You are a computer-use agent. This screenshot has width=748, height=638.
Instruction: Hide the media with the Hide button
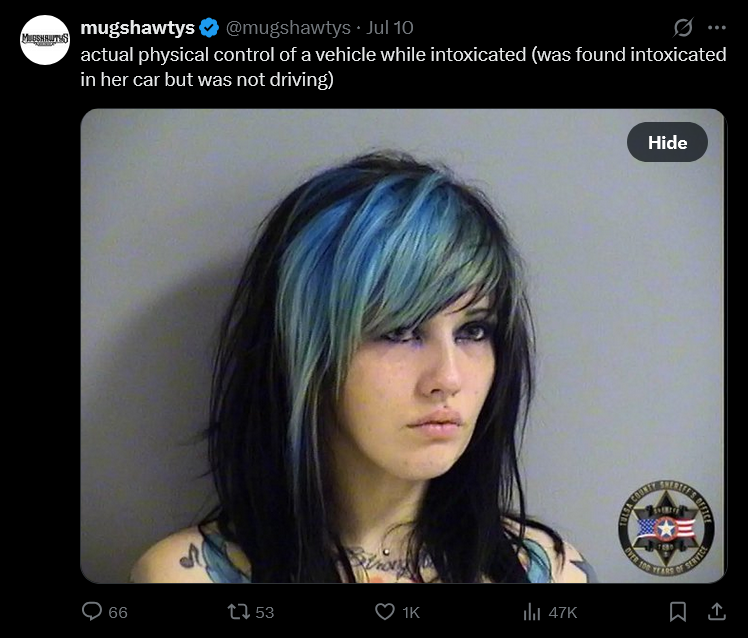pos(667,142)
